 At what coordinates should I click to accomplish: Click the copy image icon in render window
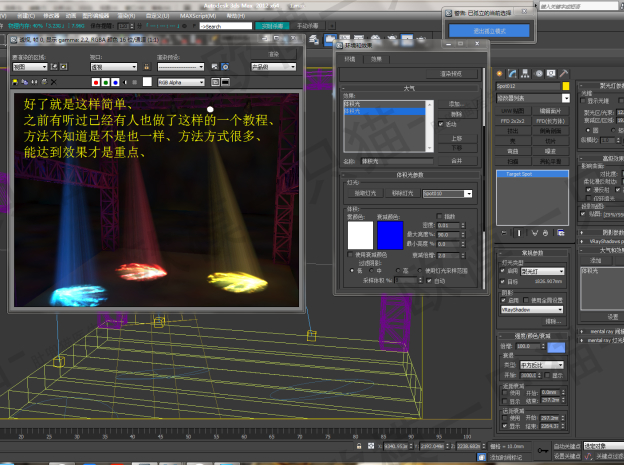pyautogui.click(x=25, y=82)
